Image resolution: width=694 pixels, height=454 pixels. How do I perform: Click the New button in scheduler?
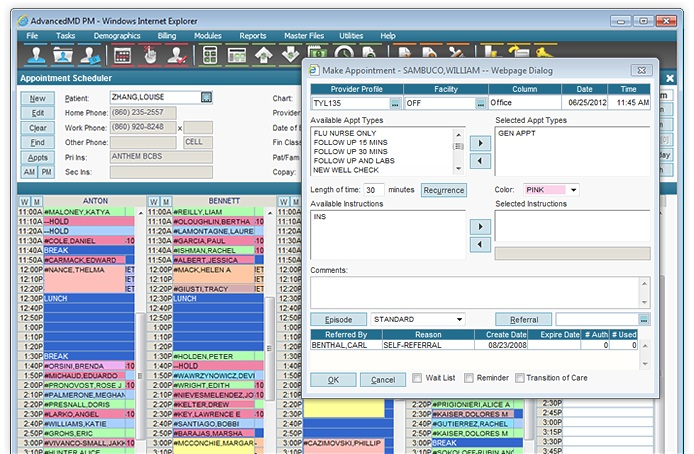(38, 98)
